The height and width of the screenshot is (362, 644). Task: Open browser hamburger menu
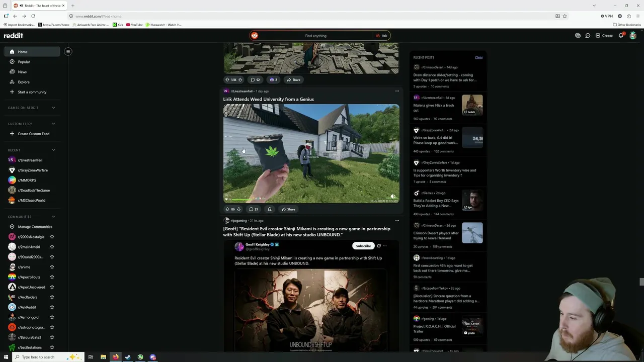[638, 16]
